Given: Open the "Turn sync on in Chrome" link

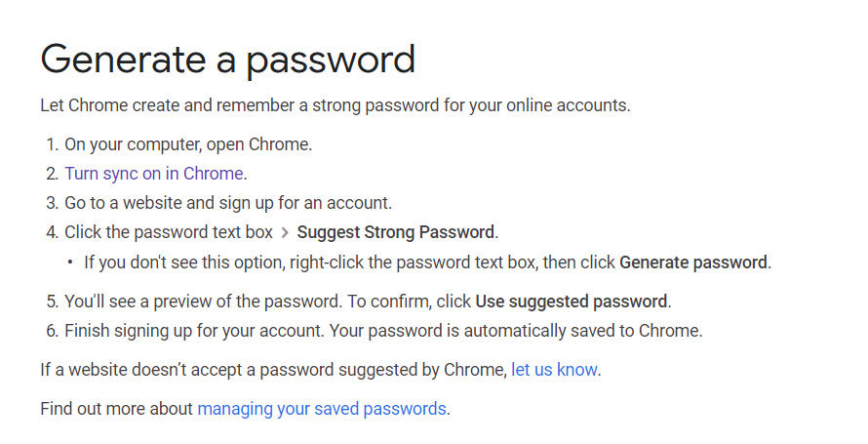Looking at the screenshot, I should pyautogui.click(x=154, y=174).
